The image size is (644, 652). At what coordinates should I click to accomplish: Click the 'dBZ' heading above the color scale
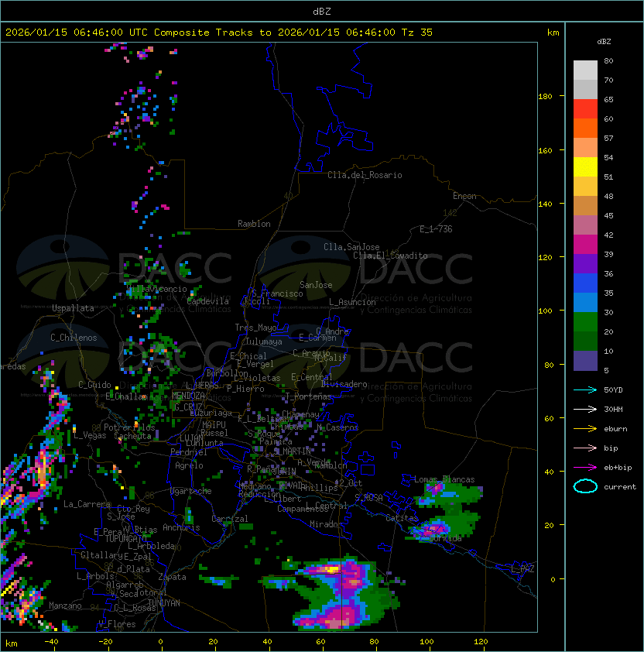(604, 41)
